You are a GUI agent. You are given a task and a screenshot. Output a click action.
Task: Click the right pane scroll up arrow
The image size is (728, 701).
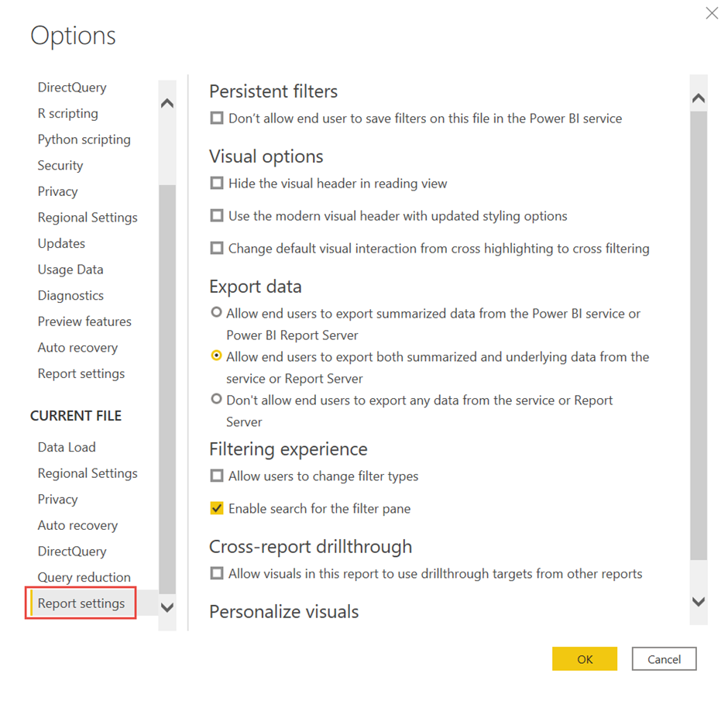(698, 98)
